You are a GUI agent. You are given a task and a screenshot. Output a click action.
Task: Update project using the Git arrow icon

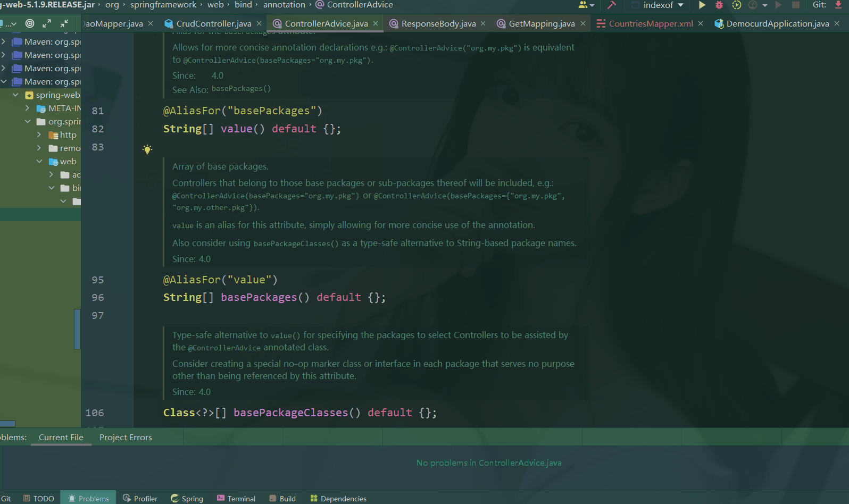pos(838,5)
